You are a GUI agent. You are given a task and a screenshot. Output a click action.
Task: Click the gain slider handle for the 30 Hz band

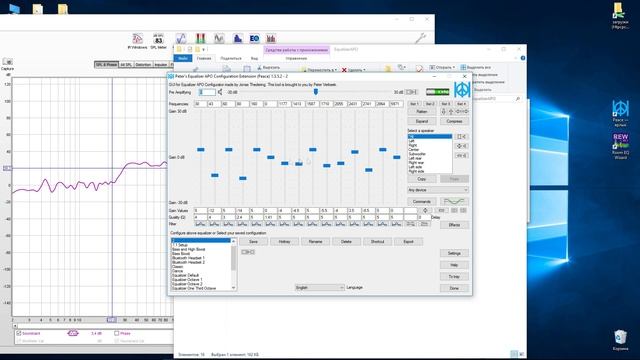tap(200, 149)
